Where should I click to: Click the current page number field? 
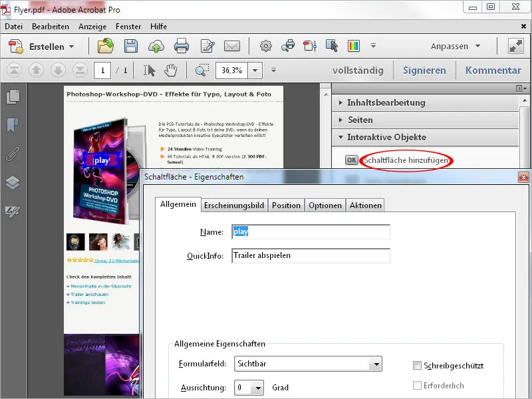point(102,70)
